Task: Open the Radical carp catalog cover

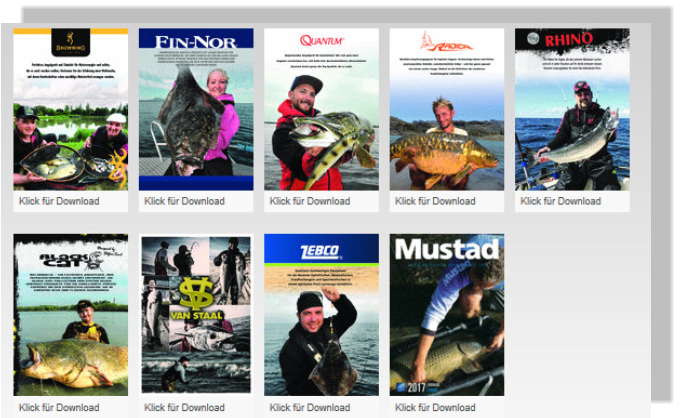Action: 447,109
